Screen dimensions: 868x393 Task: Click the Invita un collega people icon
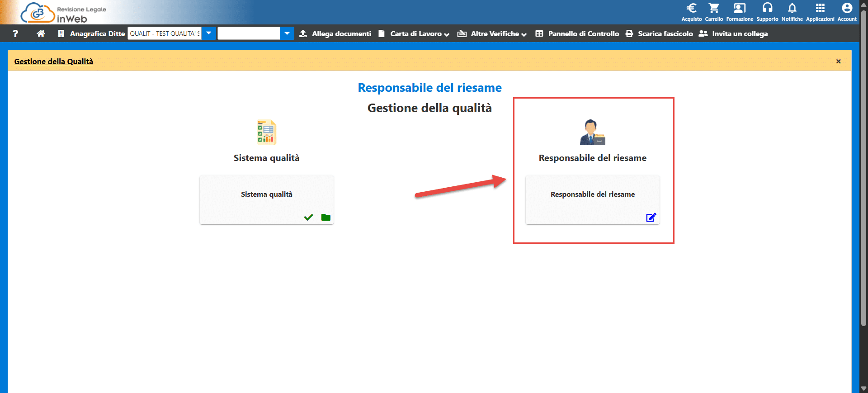(x=703, y=33)
